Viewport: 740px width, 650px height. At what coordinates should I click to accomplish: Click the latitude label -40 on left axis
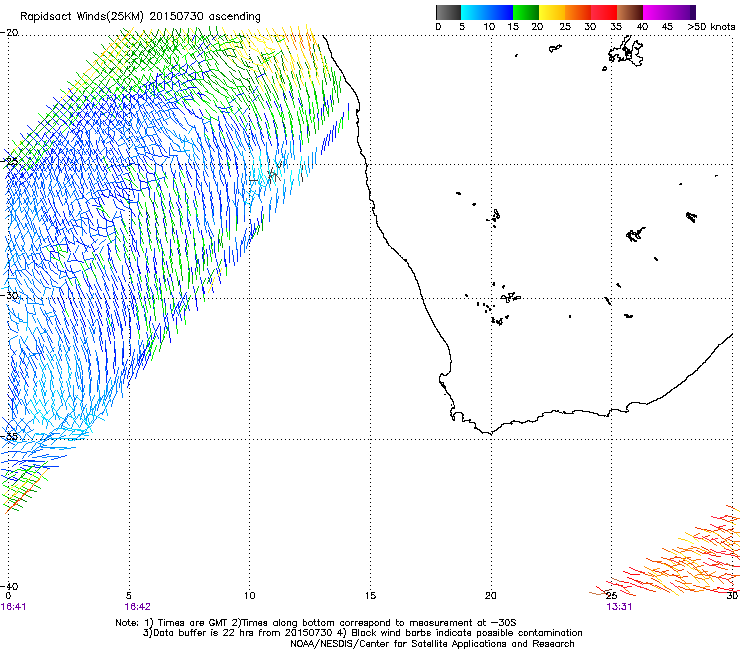[x=10, y=586]
